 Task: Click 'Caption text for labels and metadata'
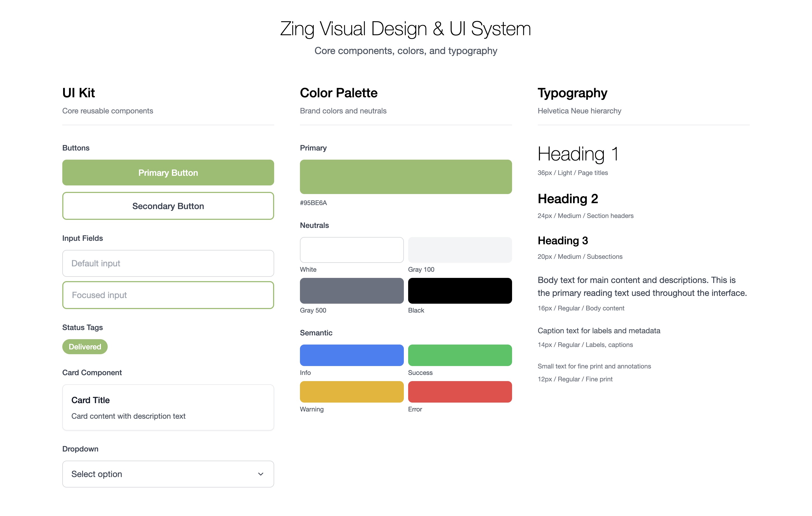tap(599, 331)
